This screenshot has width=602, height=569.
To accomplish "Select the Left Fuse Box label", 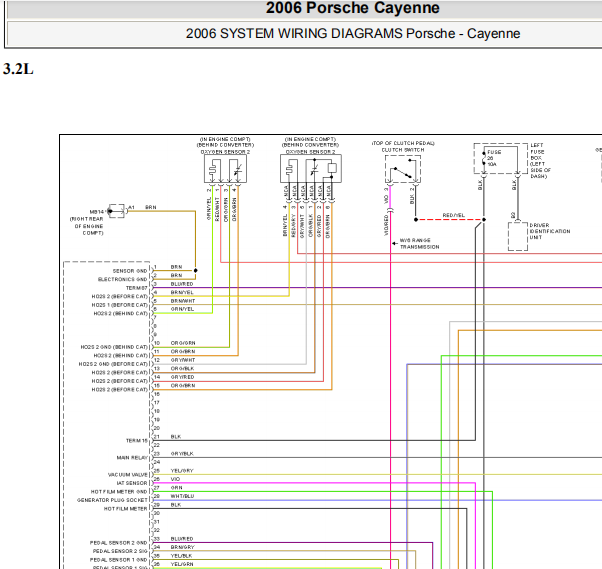I will click(x=541, y=160).
